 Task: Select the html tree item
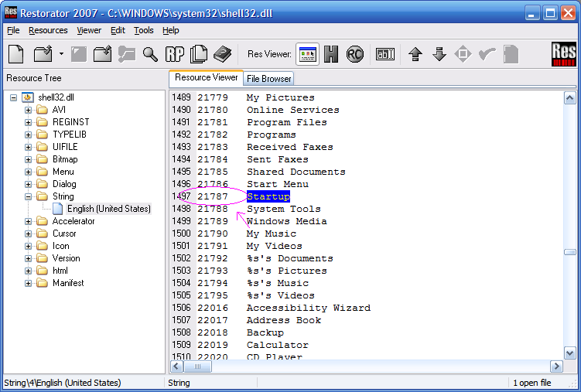pyautogui.click(x=60, y=271)
